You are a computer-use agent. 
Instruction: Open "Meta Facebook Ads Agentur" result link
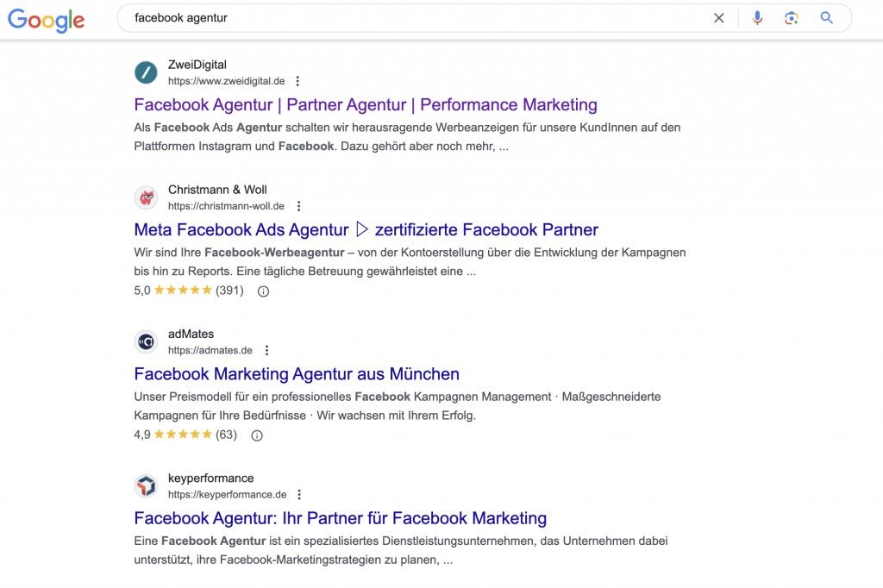point(366,230)
